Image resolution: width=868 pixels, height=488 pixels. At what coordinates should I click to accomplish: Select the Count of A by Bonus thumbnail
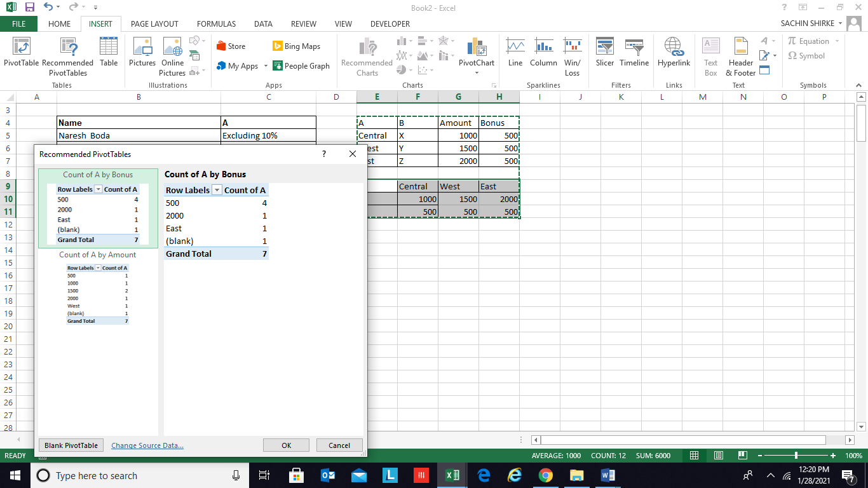98,208
